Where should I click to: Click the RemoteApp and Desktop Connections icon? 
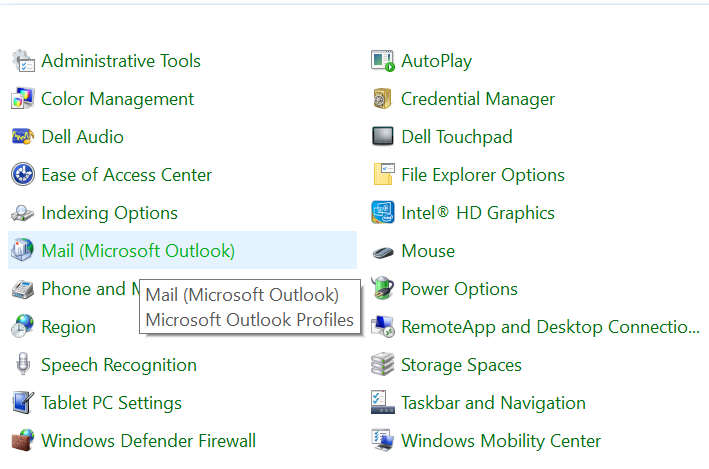point(383,327)
